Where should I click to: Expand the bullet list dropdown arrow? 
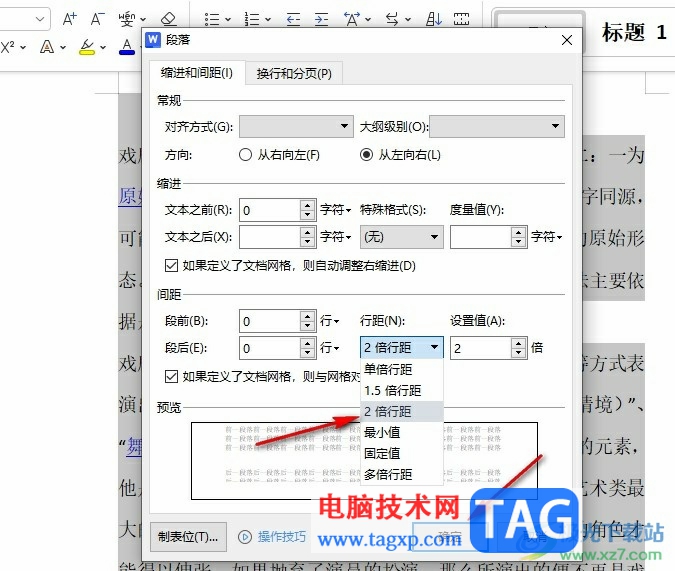(x=228, y=20)
